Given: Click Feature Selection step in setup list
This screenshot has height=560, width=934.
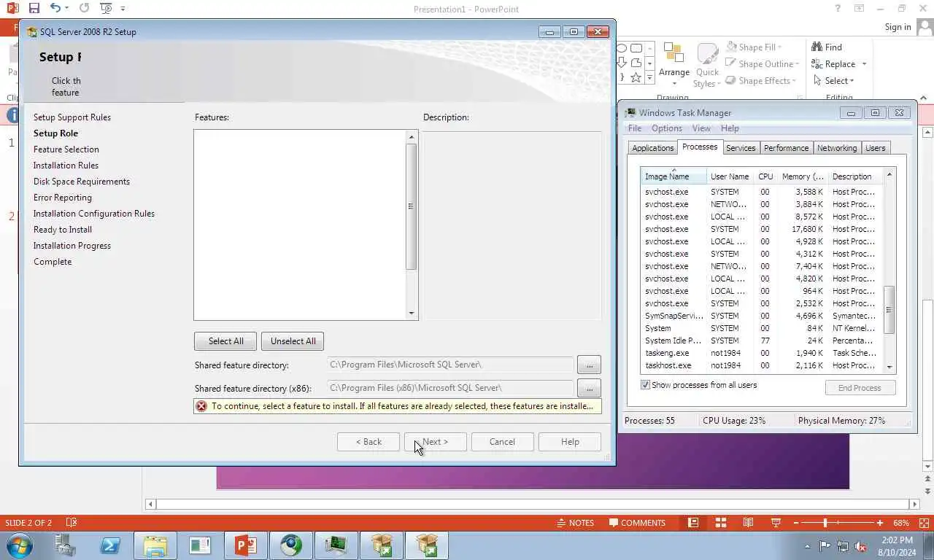Looking at the screenshot, I should click(x=66, y=149).
